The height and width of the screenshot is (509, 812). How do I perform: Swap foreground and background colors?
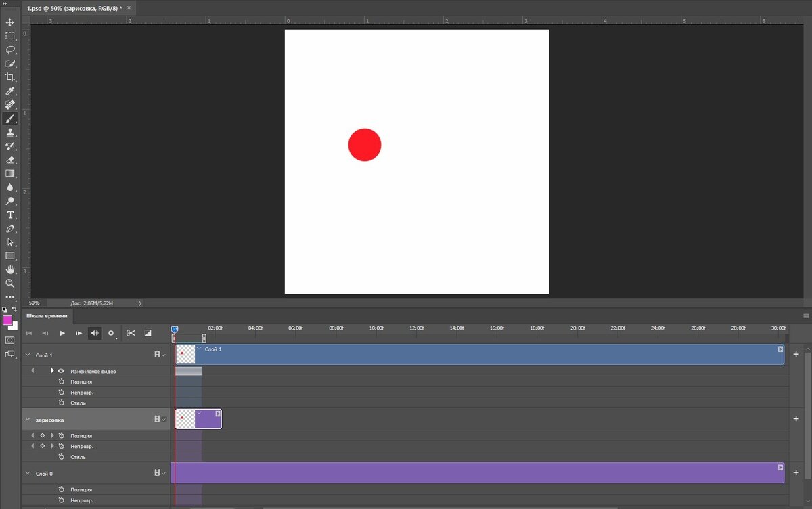point(15,309)
